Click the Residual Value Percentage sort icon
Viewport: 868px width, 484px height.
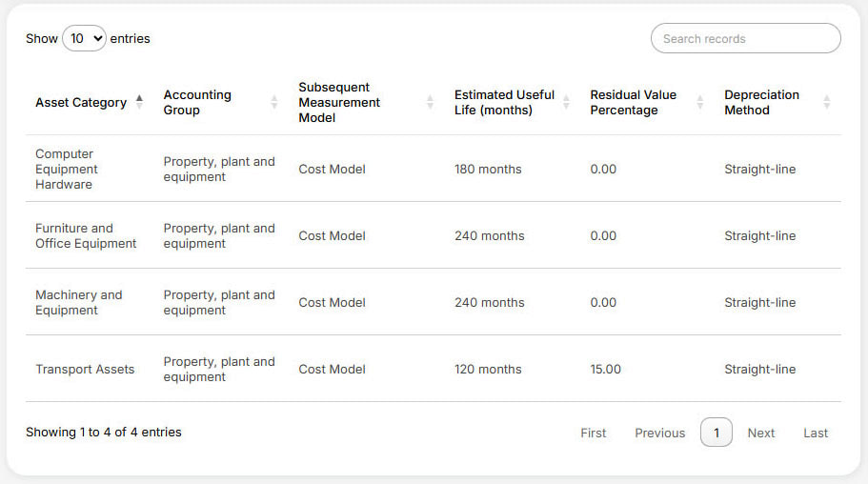700,102
